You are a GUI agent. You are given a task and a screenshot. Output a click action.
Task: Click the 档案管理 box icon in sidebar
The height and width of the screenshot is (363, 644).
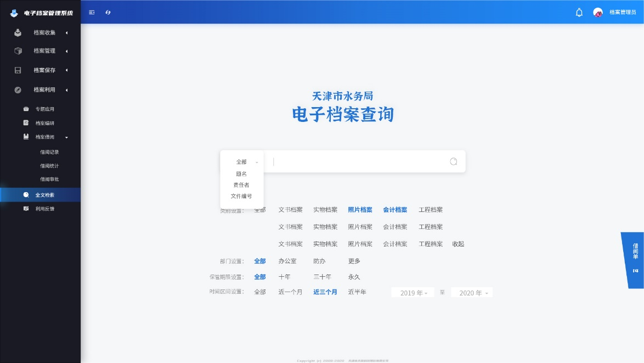pos(18,51)
